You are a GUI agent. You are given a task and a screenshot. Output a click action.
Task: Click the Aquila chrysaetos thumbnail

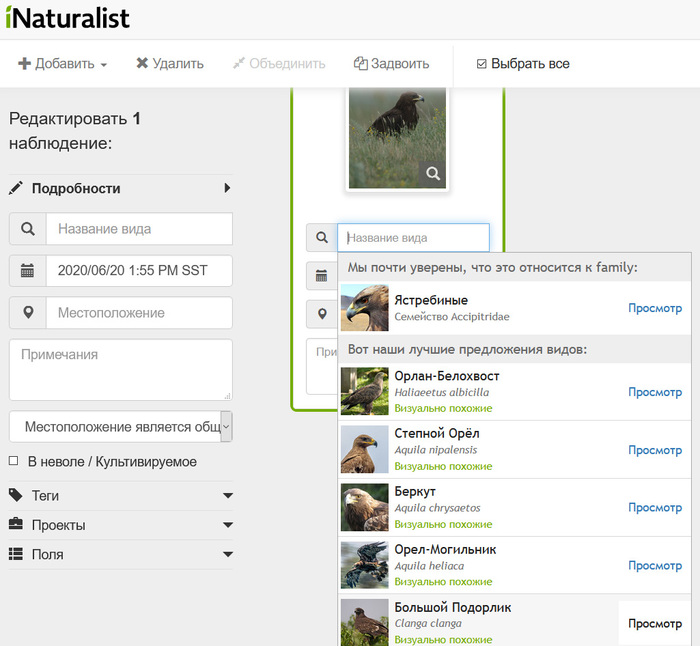[x=364, y=507]
